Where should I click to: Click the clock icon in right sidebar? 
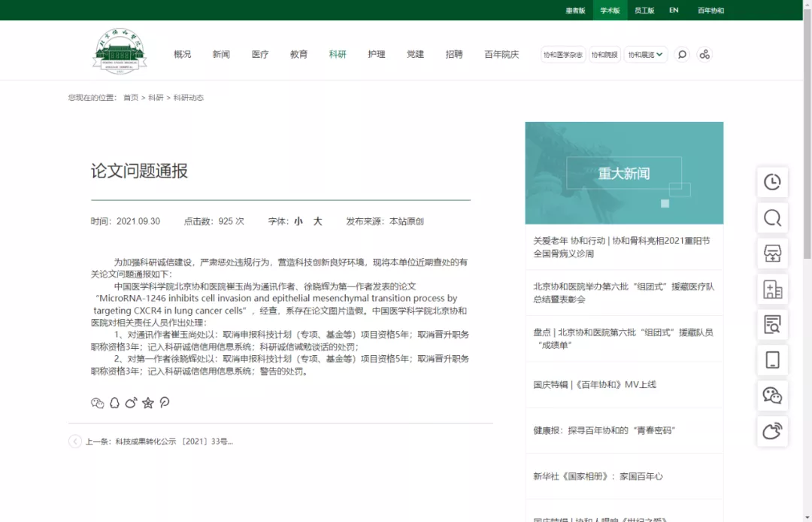coord(772,182)
